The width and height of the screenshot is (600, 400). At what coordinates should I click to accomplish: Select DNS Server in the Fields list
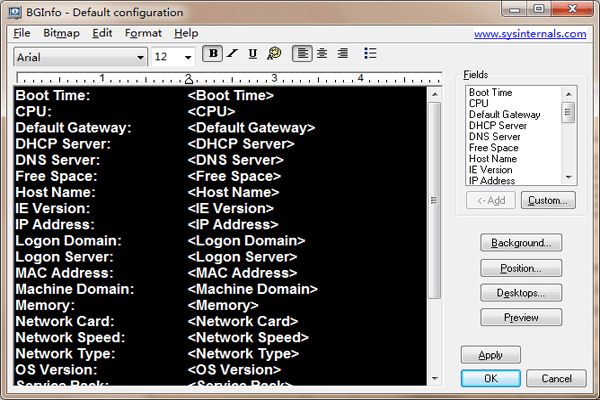pos(495,136)
